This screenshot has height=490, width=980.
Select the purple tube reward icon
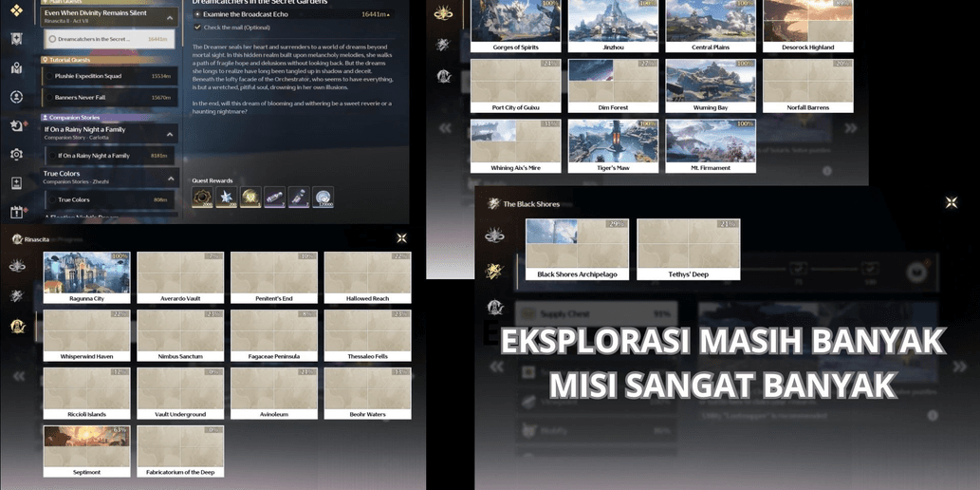tap(274, 198)
